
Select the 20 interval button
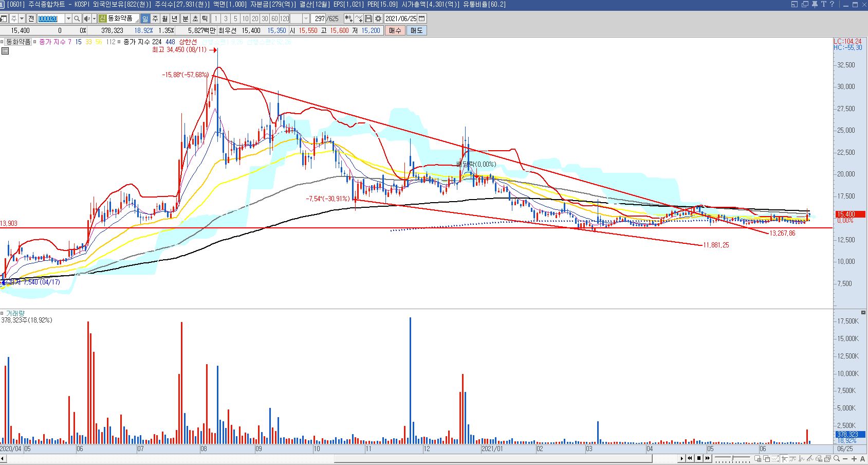tap(255, 19)
